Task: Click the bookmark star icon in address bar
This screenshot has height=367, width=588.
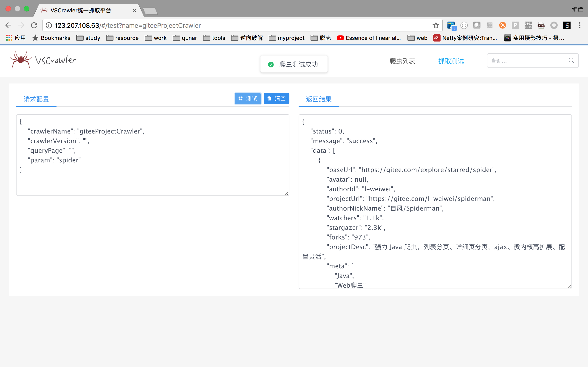Action: pos(436,25)
